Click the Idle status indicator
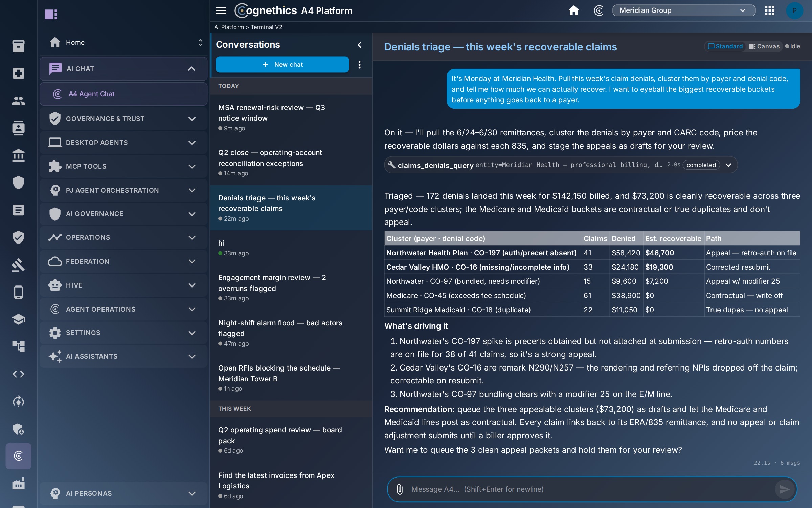The height and width of the screenshot is (508, 812). (x=792, y=46)
